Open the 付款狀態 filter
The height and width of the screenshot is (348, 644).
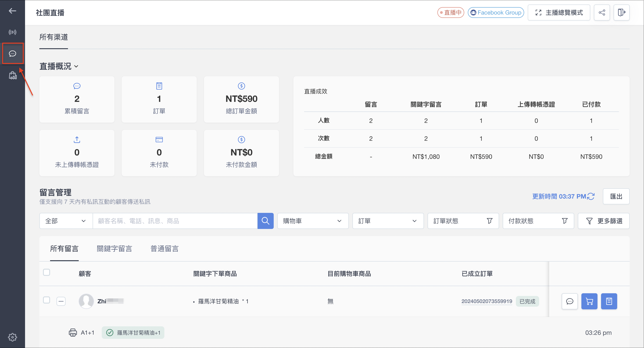[x=538, y=221]
